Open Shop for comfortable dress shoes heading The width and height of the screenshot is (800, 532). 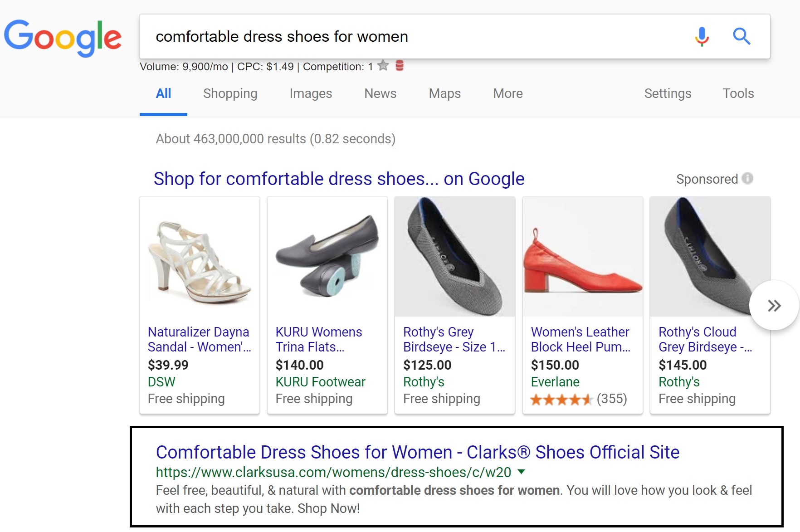(339, 179)
